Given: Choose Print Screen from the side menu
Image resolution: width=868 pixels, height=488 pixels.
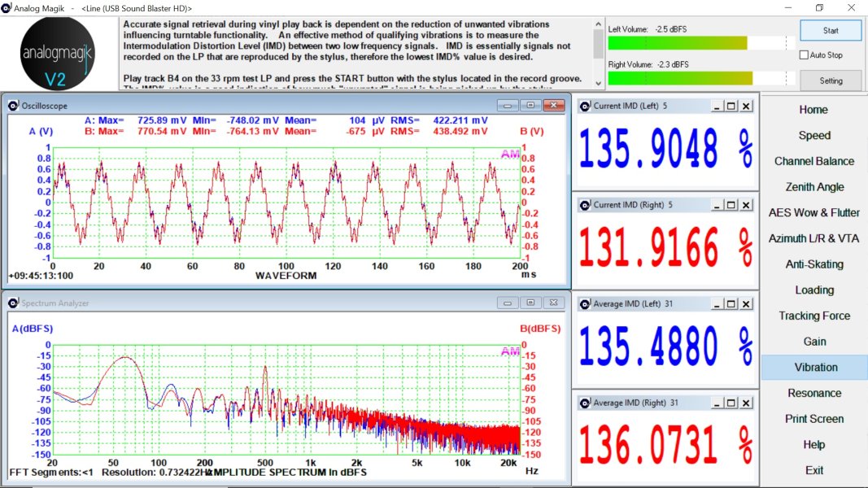Looking at the screenshot, I should coord(813,419).
